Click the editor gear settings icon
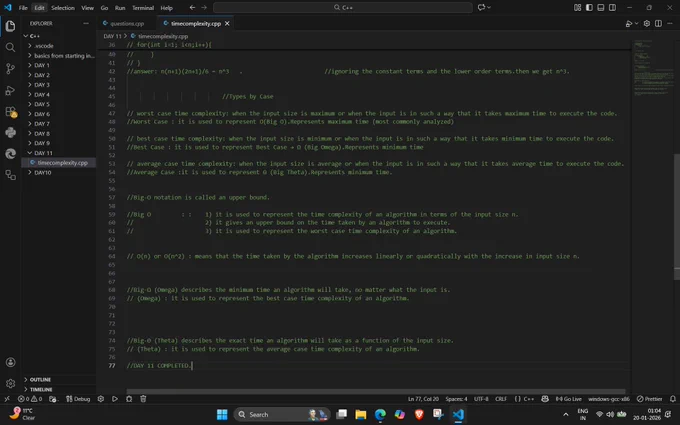 click(x=647, y=23)
